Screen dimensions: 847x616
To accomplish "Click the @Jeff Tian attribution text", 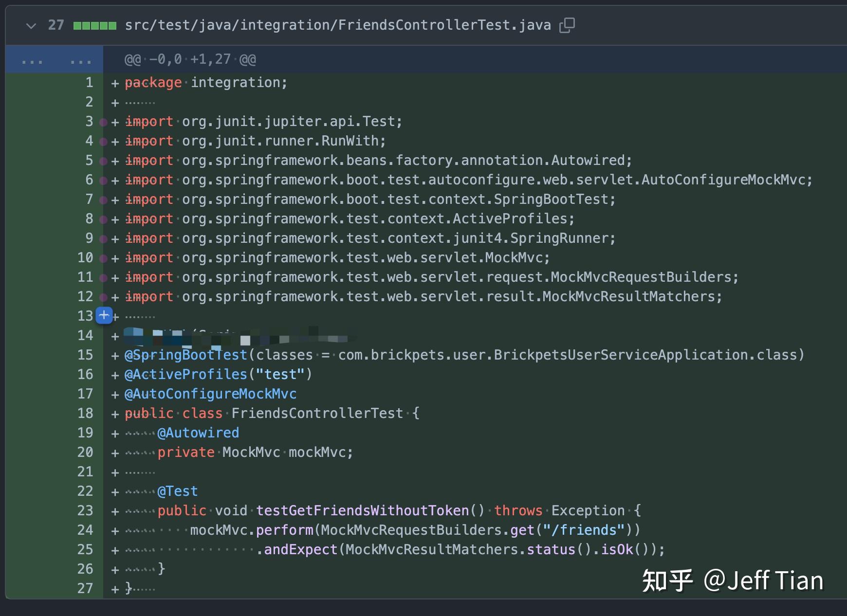I will tap(763, 580).
